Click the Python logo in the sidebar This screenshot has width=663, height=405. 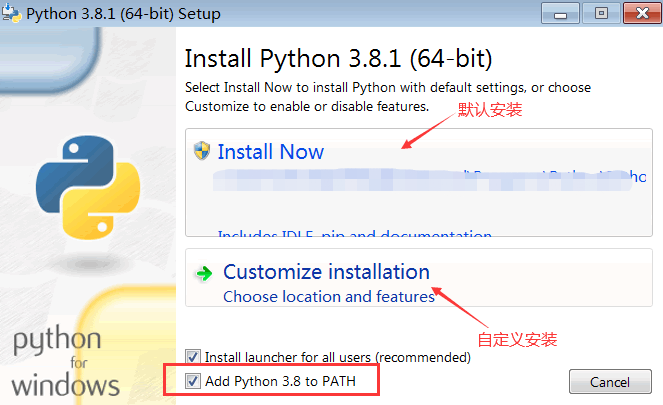pos(88,187)
